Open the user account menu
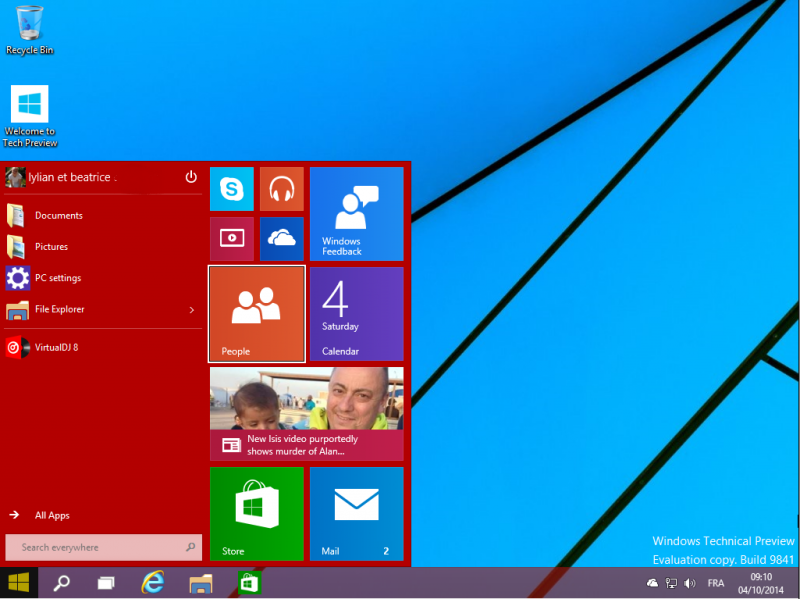 (60, 177)
